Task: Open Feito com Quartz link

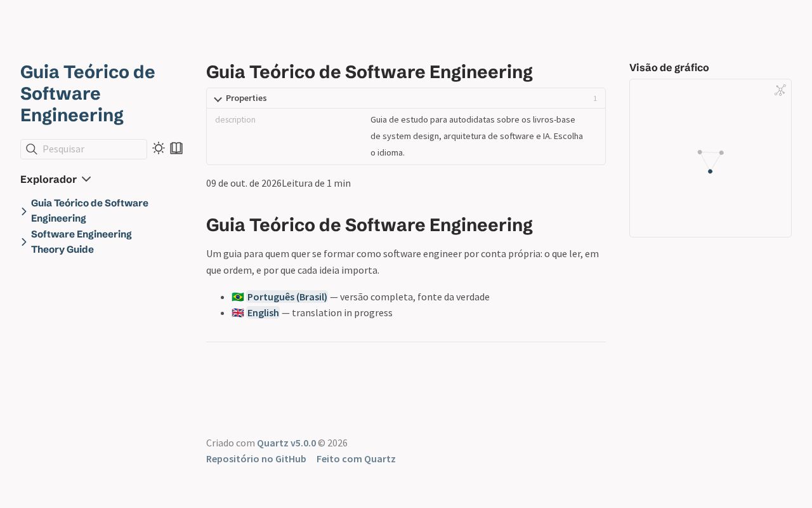Action: (x=356, y=459)
